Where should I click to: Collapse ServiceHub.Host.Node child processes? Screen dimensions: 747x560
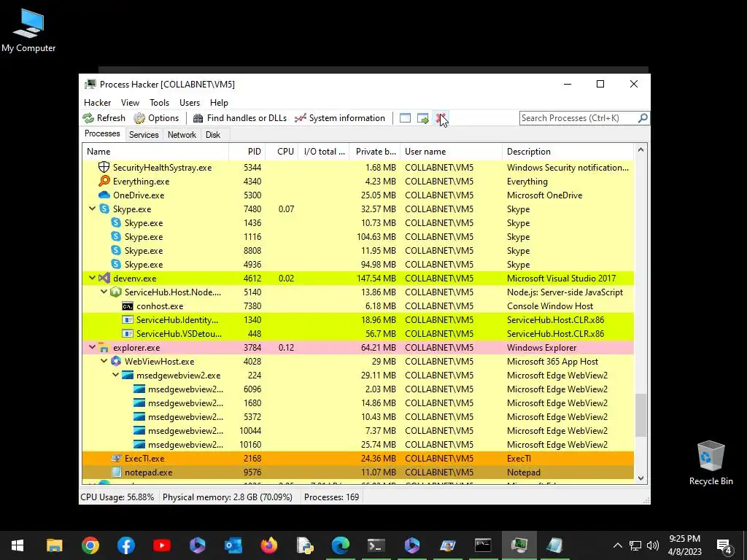104,292
